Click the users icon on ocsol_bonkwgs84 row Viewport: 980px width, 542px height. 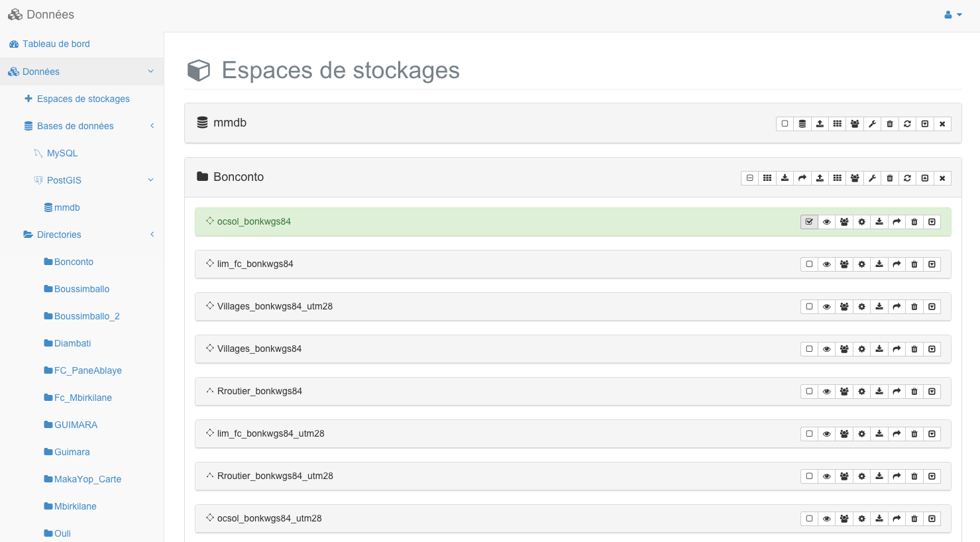point(844,222)
